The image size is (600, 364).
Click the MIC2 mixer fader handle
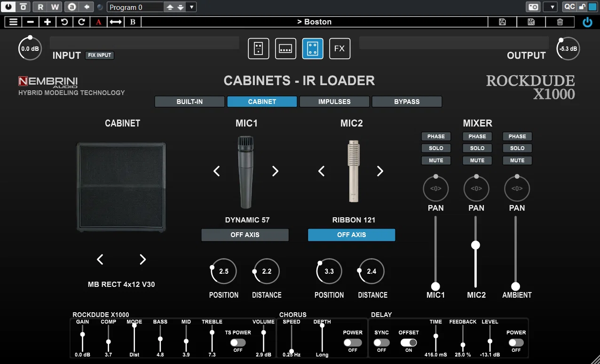coord(475,245)
